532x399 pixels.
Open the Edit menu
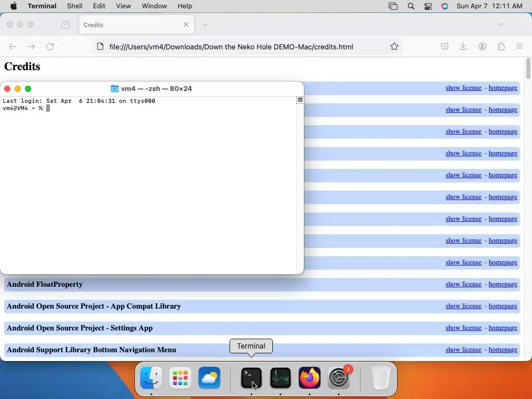click(x=99, y=6)
